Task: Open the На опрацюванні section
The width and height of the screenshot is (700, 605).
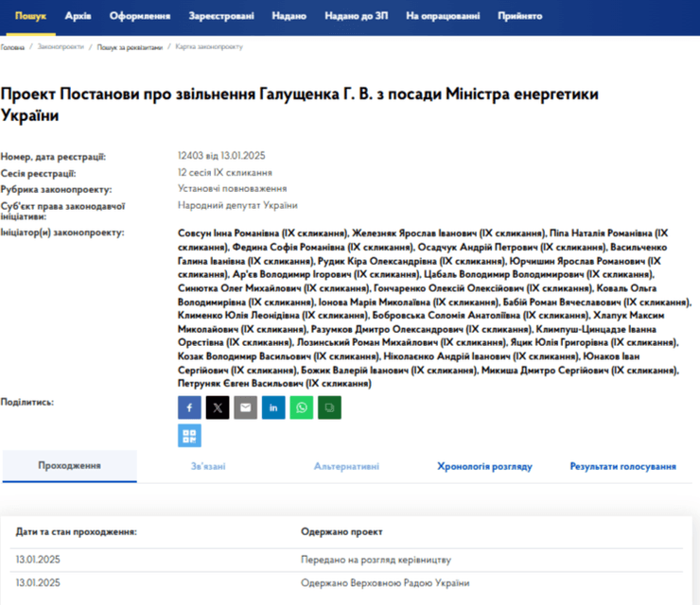Action: pos(443,17)
